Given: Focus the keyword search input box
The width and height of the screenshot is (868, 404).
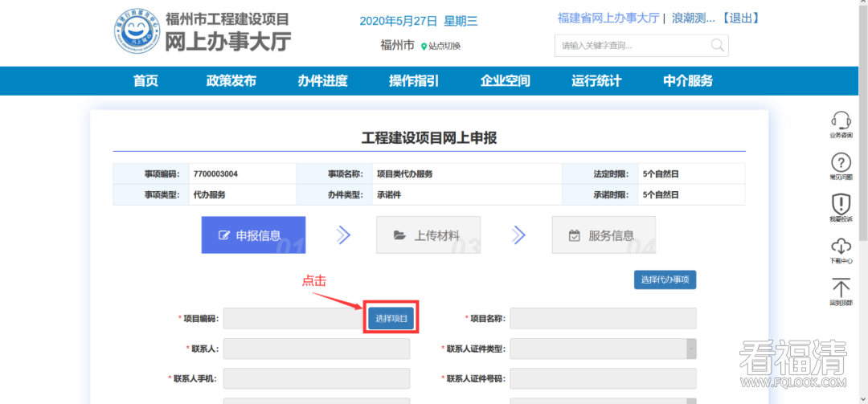Looking at the screenshot, I should [631, 45].
